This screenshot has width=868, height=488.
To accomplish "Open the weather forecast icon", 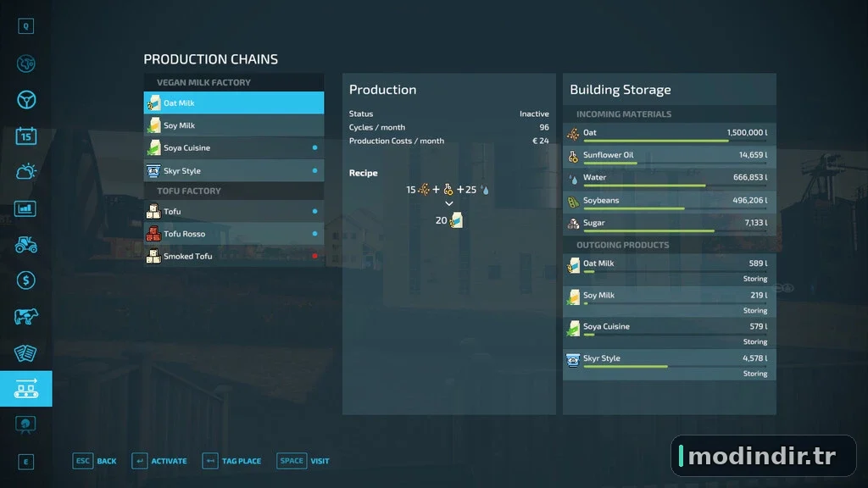I will pyautogui.click(x=26, y=172).
